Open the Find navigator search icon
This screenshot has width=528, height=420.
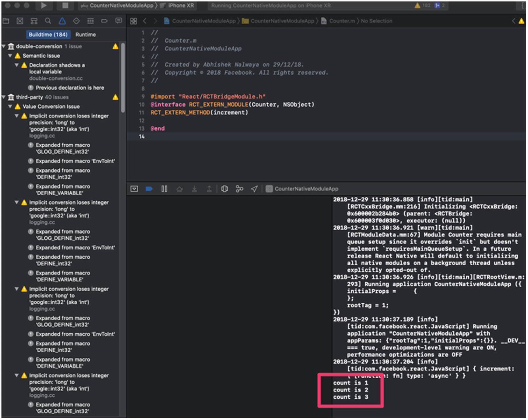point(48,21)
